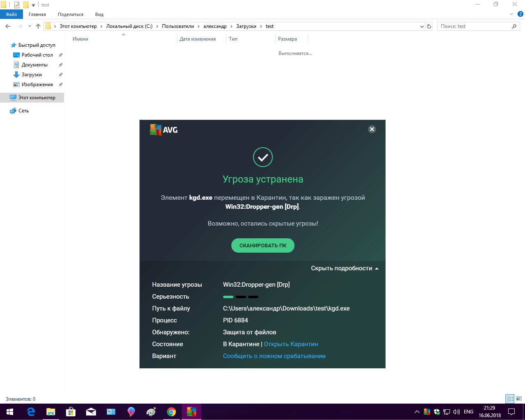The height and width of the screenshot is (420, 525).
Task: Open File Explorer from the taskbar
Action: point(51,412)
